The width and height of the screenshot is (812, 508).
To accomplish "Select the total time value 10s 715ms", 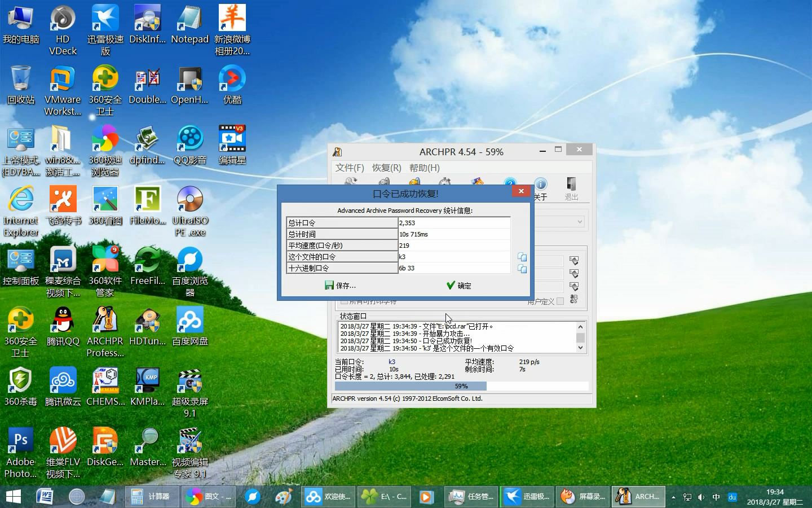I will [x=454, y=234].
